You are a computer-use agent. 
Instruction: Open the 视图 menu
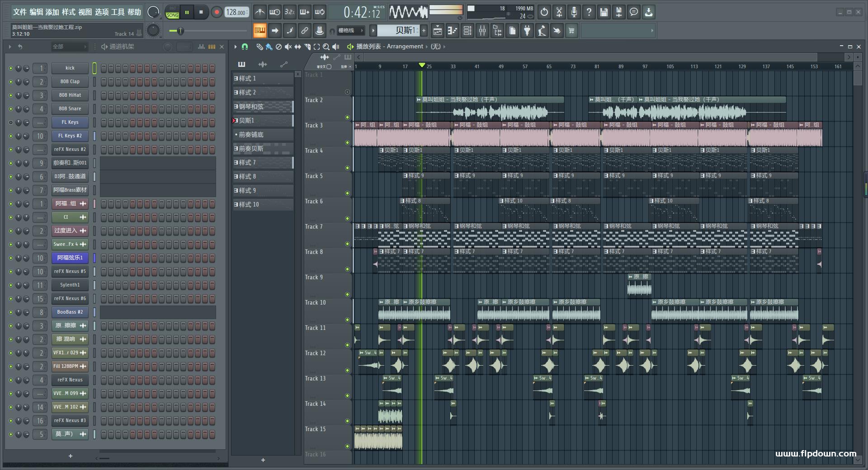(85, 12)
